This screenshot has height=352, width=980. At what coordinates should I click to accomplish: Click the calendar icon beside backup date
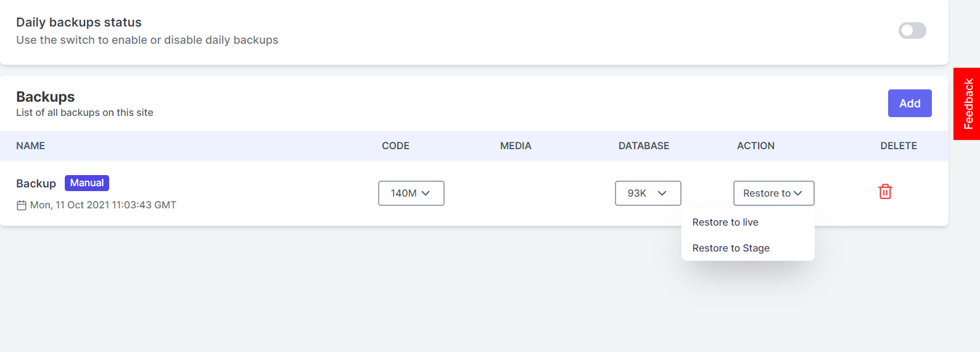pos(22,205)
